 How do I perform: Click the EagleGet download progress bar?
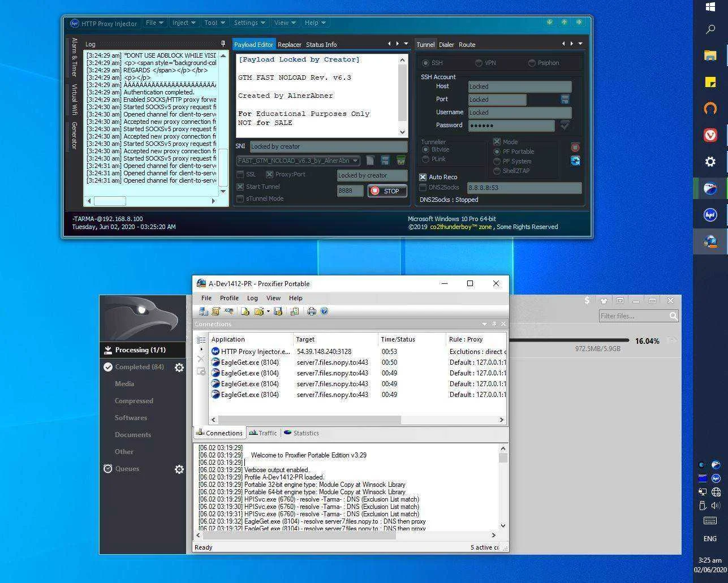point(569,340)
